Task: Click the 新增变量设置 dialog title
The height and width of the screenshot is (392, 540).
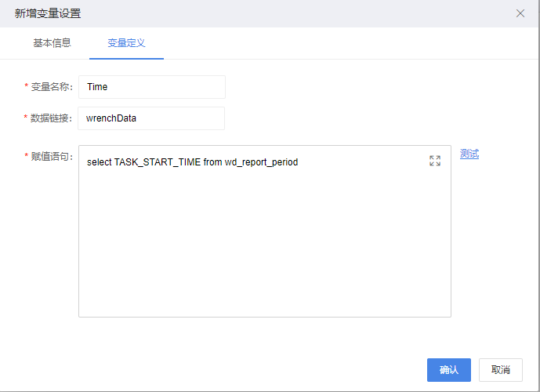Action: (x=48, y=13)
